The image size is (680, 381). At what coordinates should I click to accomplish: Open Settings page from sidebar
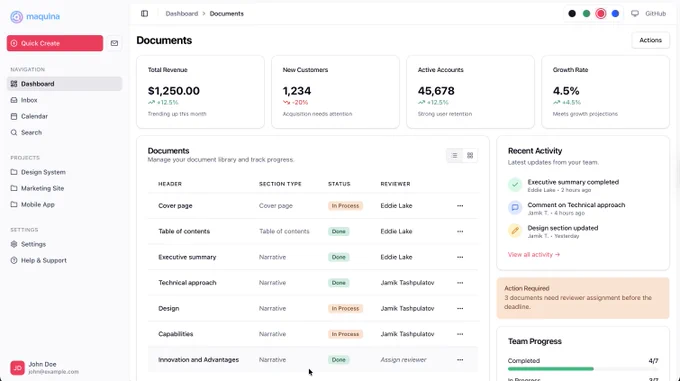point(65,244)
